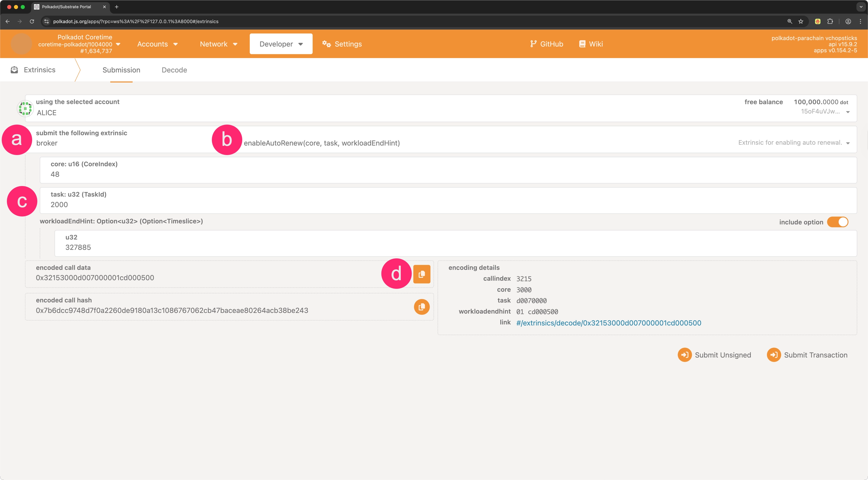
Task: Click the browser address bar URL
Action: pyautogui.click(x=136, y=21)
